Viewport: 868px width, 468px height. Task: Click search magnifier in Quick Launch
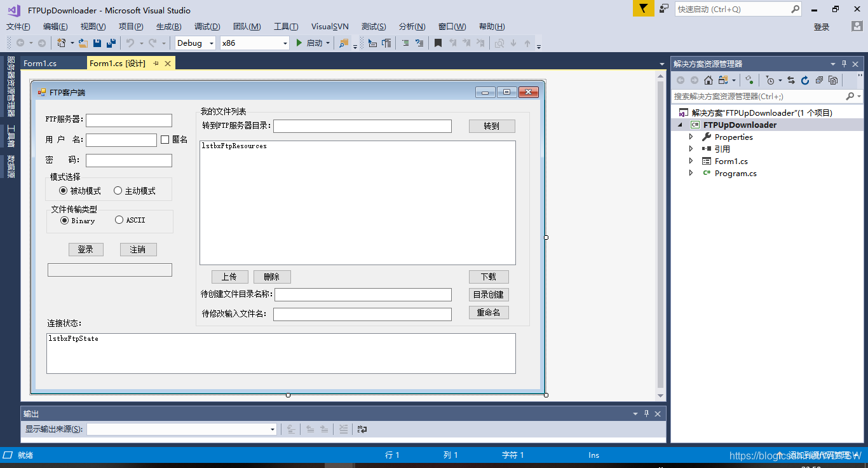pyautogui.click(x=796, y=9)
